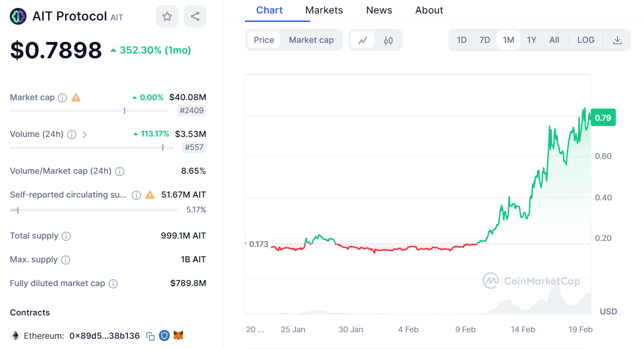Show Volume (24h) info tooltip
Viewport: 644px width, 349px height.
click(72, 134)
